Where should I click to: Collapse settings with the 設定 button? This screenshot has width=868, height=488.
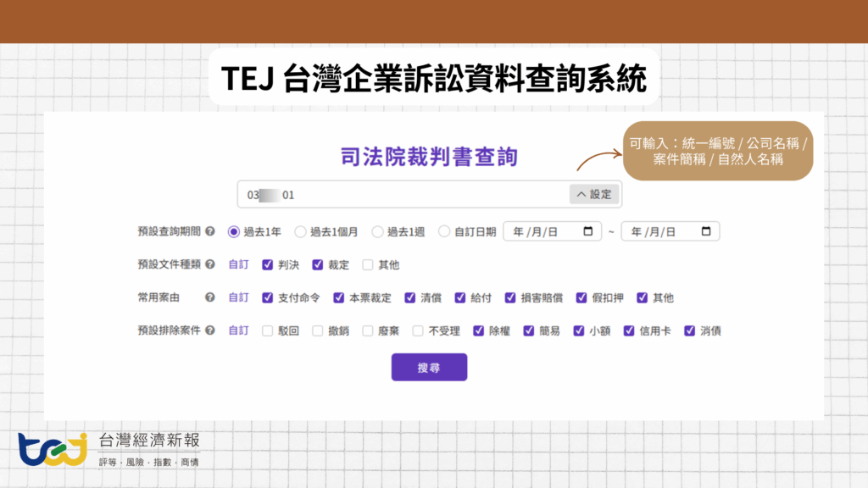[594, 195]
